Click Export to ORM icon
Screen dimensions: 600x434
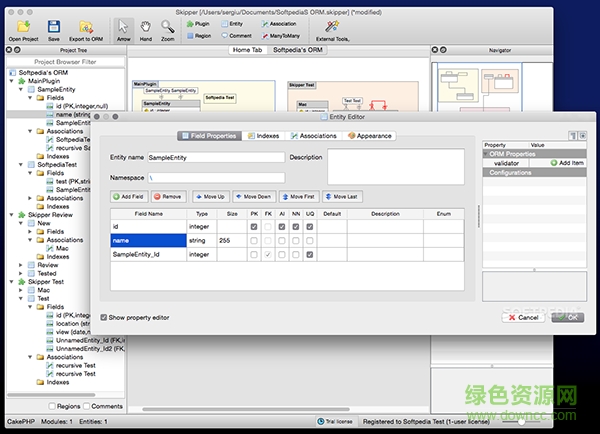(x=86, y=27)
